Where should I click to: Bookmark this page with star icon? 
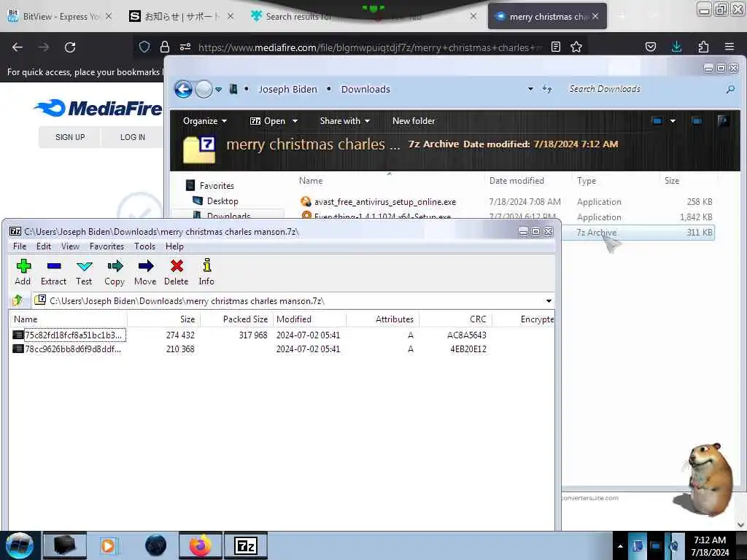pyautogui.click(x=576, y=47)
